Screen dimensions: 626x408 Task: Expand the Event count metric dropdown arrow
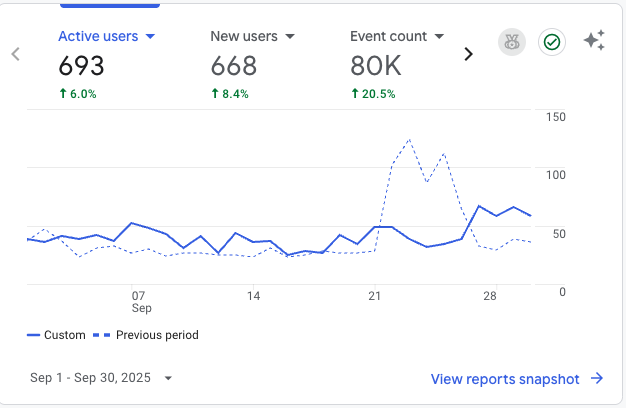point(438,36)
